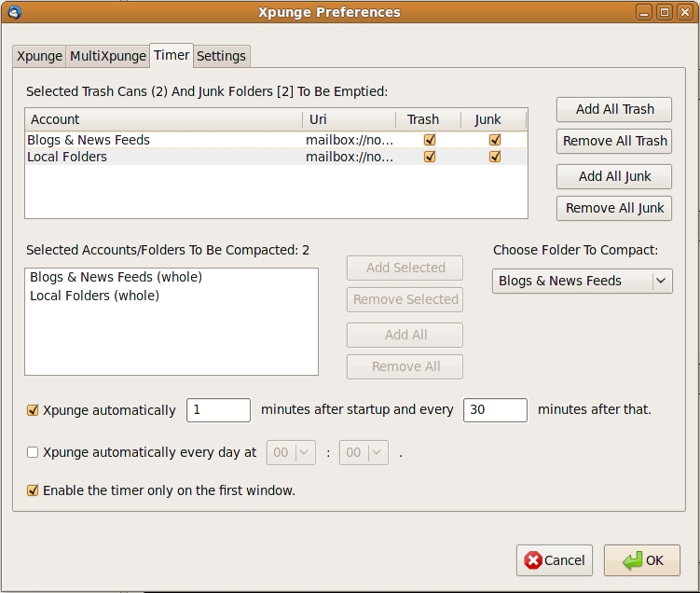Viewport: 700px width, 593px height.
Task: Open the daily hour dropdown
Action: pos(292,453)
